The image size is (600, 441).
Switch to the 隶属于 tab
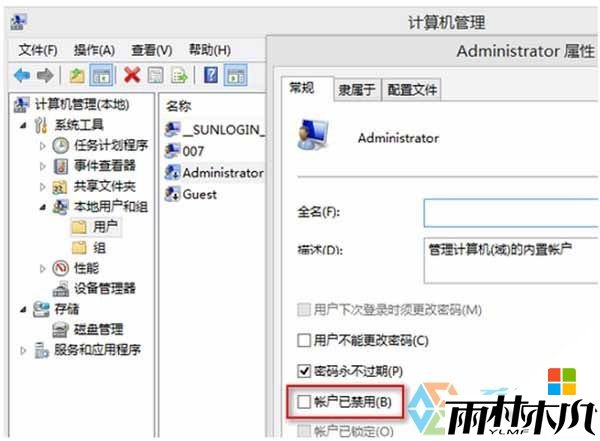357,90
